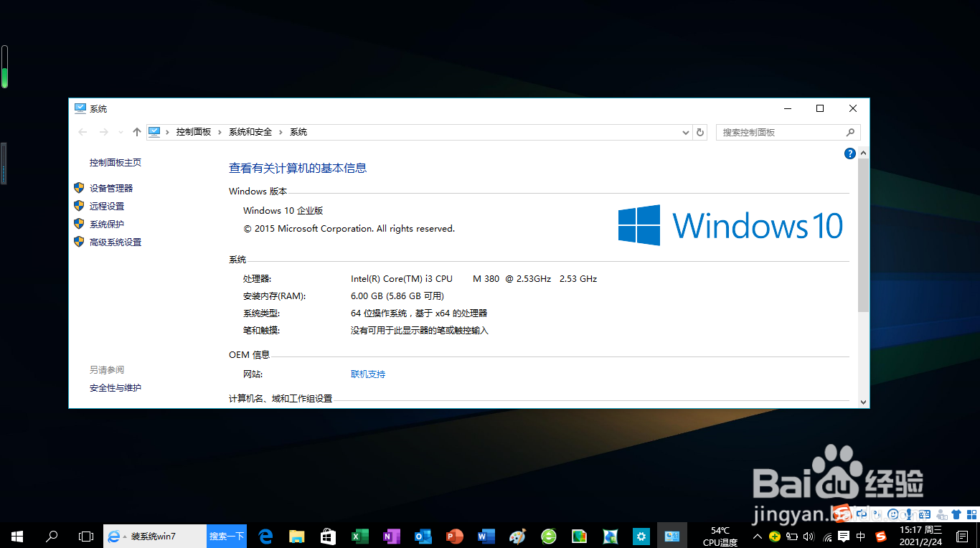Launch Microsoft Edge from the taskbar
Screen dimensions: 980x548
tap(266, 536)
